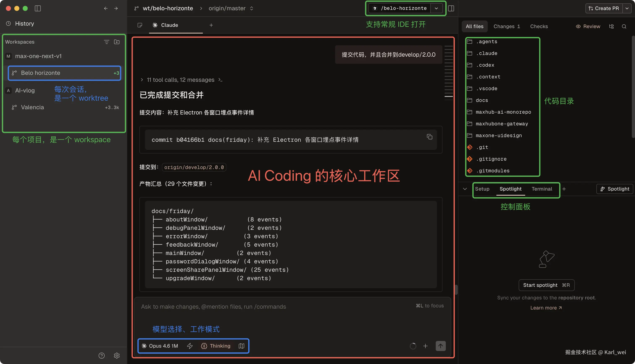Toggle the Thinking mode

[x=216, y=346]
